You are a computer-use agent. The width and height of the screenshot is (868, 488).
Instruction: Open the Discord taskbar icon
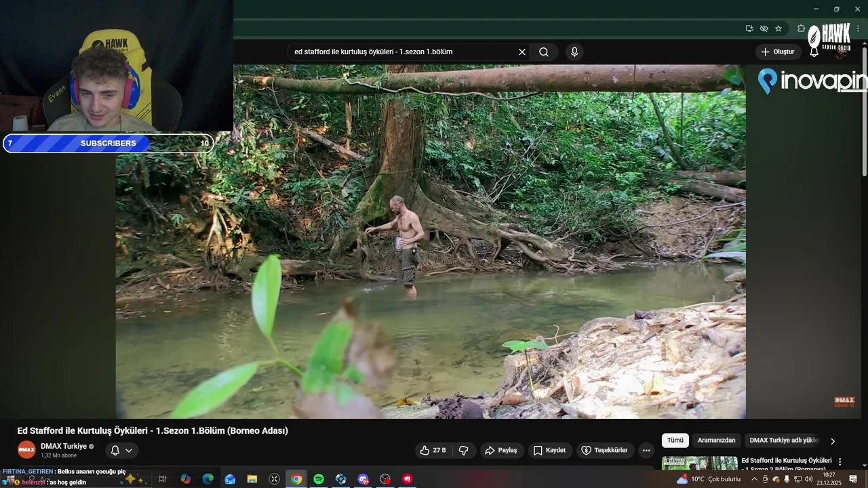coord(363,479)
